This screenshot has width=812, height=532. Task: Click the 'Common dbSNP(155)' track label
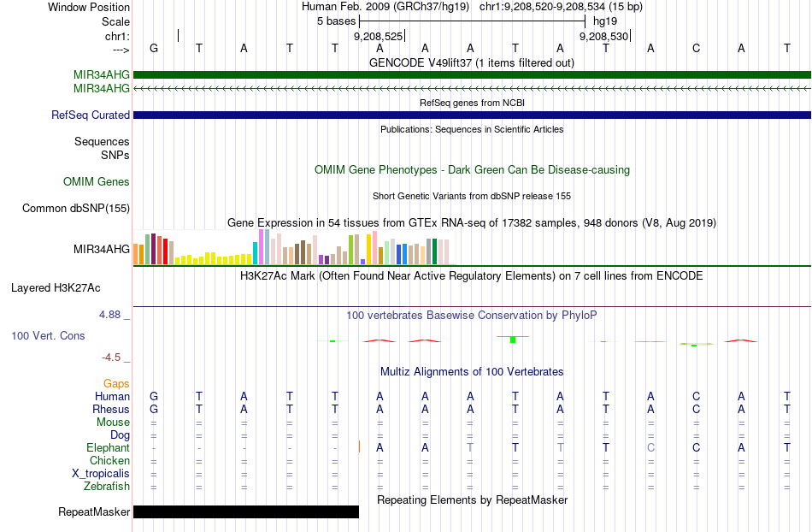click(x=75, y=208)
